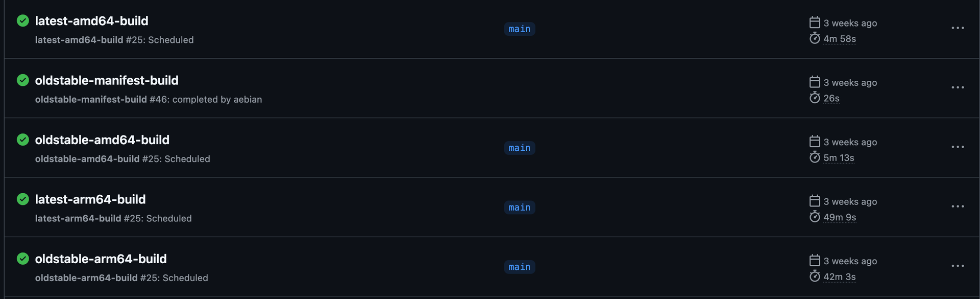Screen dimensions: 980x299
Task: Open the oldstable-arm64-build run title
Action: tap(101, 259)
